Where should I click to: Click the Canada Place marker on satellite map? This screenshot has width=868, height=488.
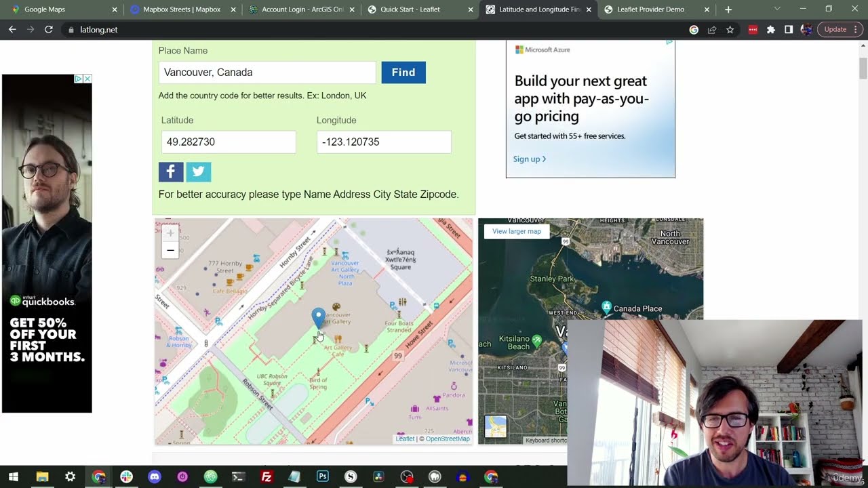tap(606, 306)
